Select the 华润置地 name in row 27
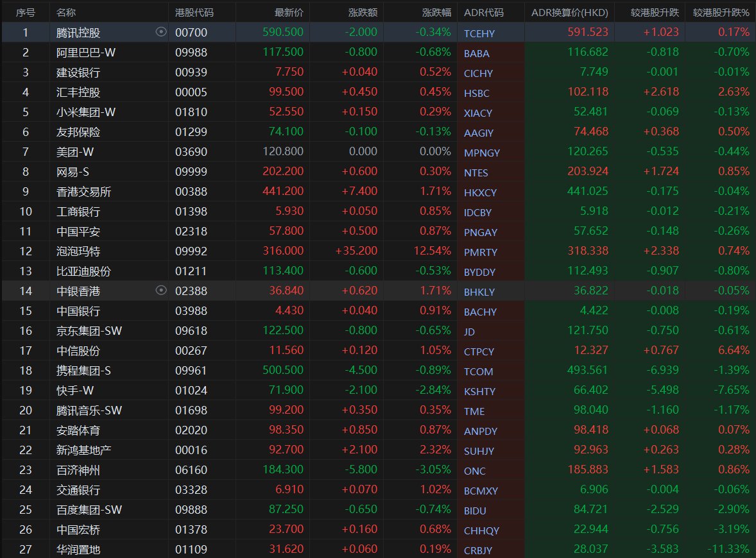This screenshot has height=558, width=756. coord(78,549)
